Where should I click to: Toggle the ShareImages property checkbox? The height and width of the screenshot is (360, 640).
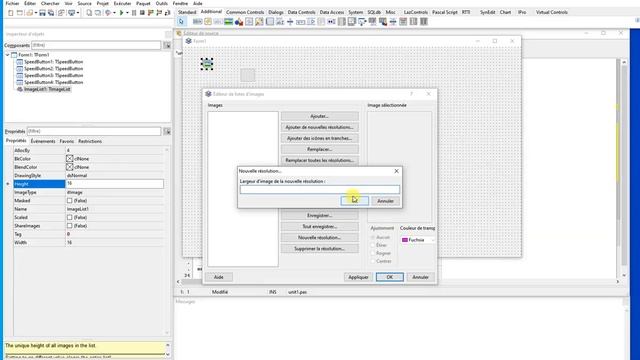tap(69, 226)
